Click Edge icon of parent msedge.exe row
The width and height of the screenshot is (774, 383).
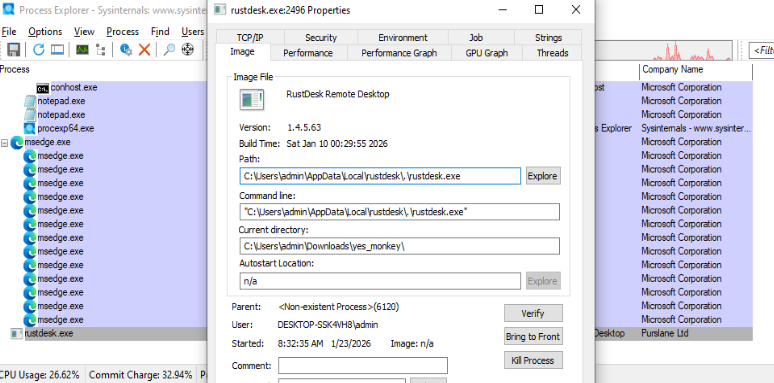click(x=17, y=142)
